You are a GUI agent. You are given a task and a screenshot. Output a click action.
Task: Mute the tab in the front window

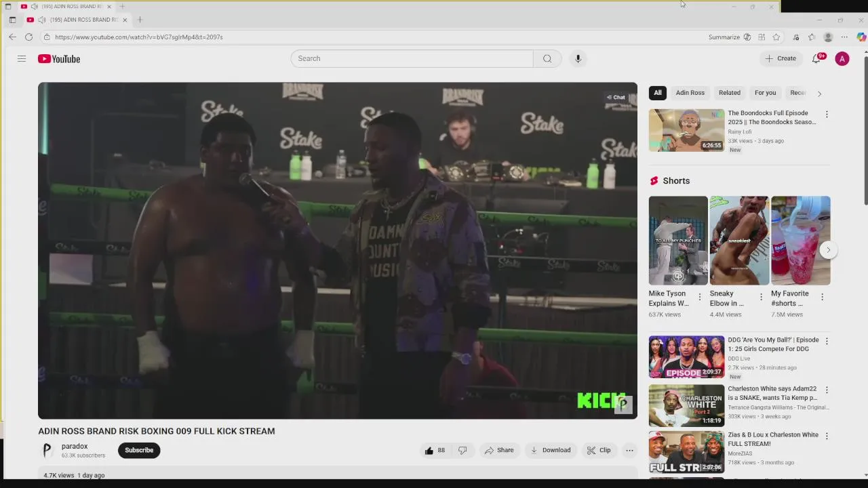pos(41,20)
